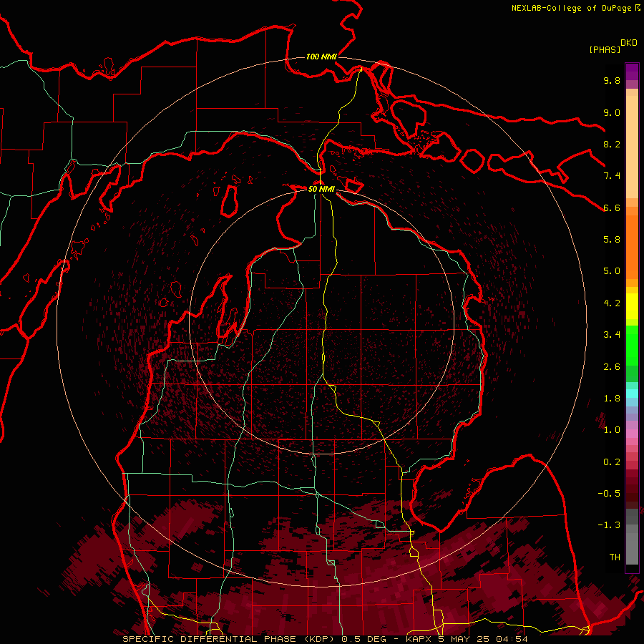Pick the cyan segment of color bar
The image size is (644, 644).
point(632,394)
